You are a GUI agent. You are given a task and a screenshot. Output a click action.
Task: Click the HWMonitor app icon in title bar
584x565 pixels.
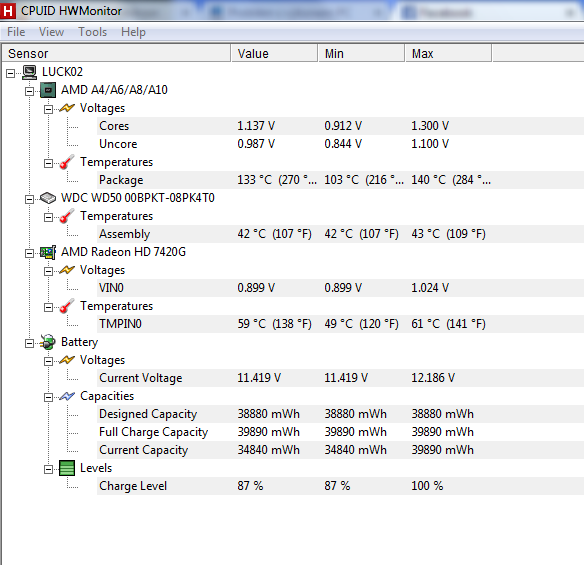7,10
